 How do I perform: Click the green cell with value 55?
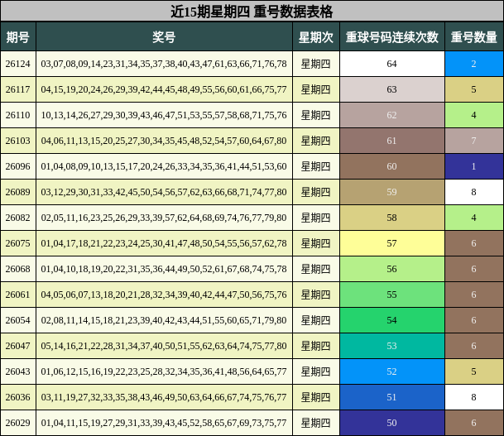pyautogui.click(x=392, y=295)
